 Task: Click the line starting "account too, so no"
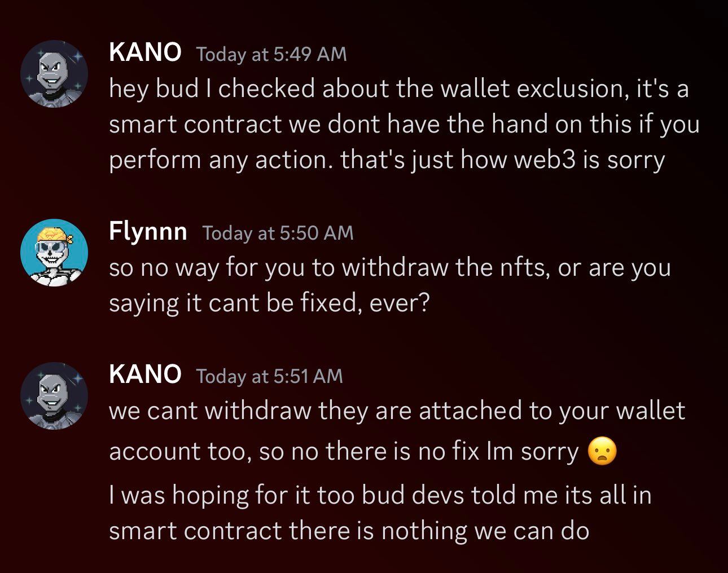344,452
